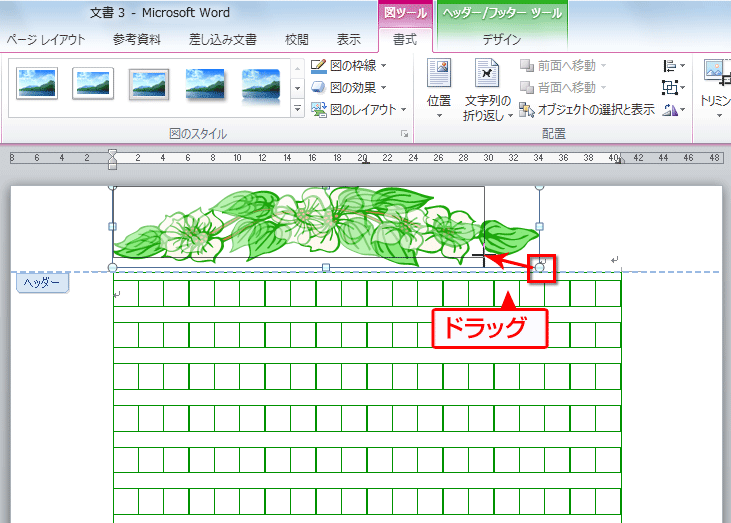731x523 pixels.
Task: Click the right indent marker on ruler
Action: [619, 159]
